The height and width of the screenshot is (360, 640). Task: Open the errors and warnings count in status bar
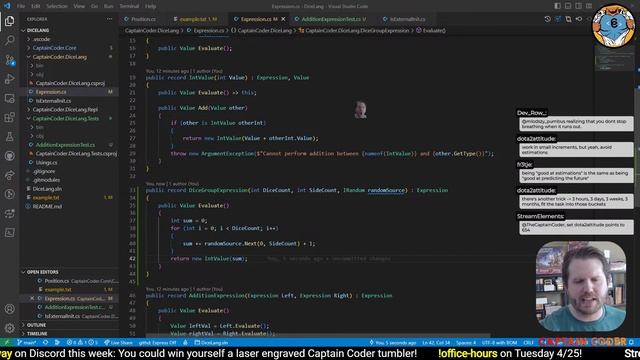[82, 343]
